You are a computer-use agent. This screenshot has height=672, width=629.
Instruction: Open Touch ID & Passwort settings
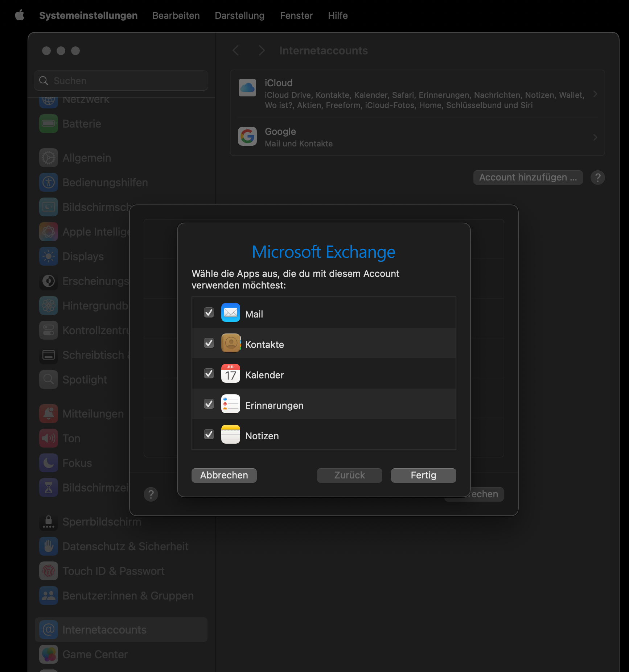121,571
